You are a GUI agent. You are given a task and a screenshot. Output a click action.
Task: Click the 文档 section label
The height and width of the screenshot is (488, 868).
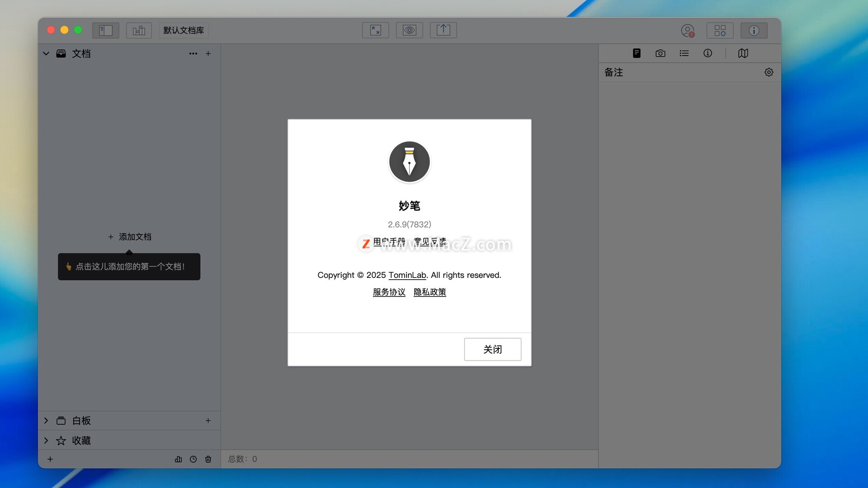click(x=81, y=54)
